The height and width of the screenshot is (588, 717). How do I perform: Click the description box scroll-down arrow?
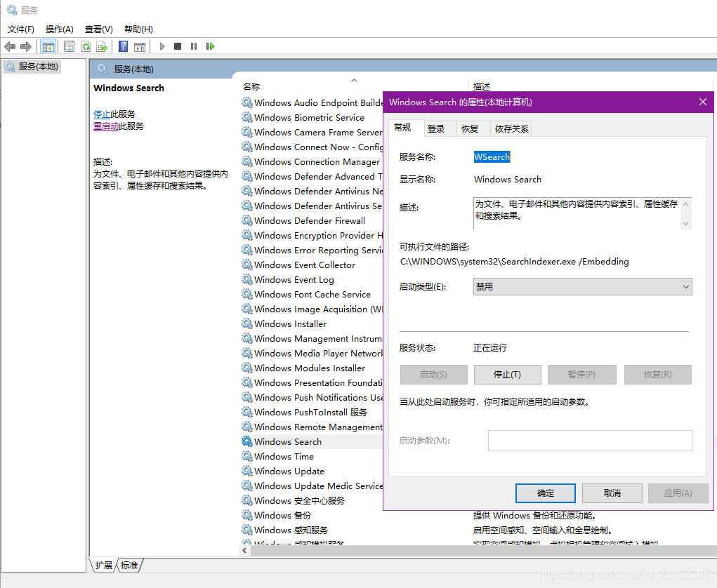pyautogui.click(x=685, y=224)
